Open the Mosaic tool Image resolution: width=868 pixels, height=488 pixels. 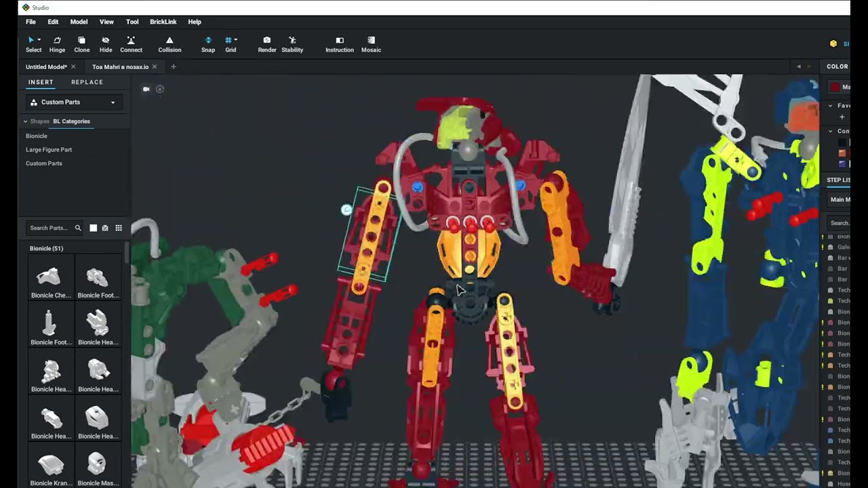(x=371, y=45)
